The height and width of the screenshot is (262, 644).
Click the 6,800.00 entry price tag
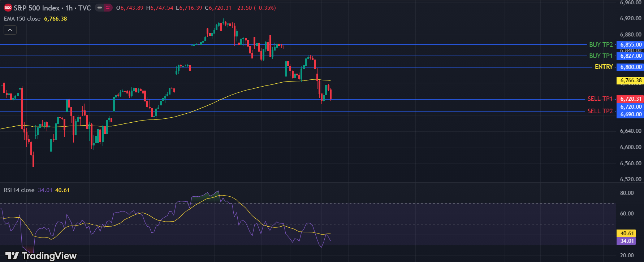[x=631, y=67]
